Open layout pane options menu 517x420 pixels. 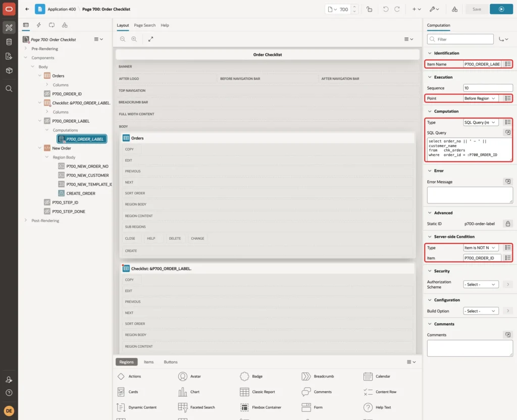[408, 39]
